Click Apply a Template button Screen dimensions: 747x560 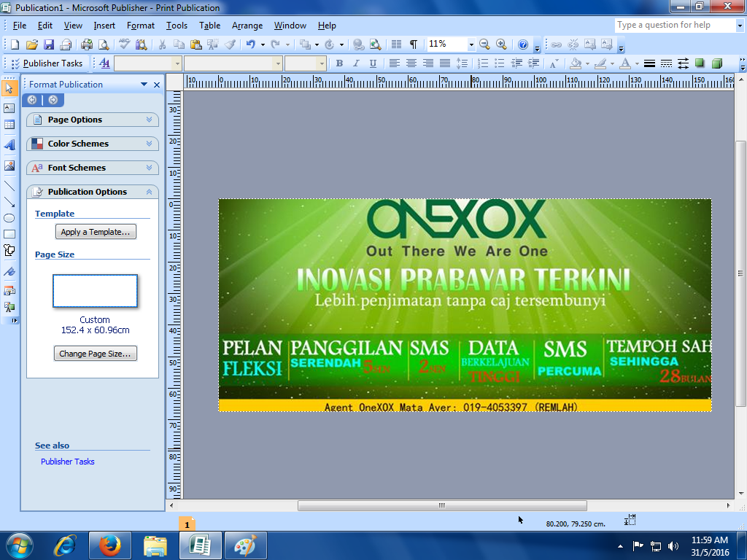96,232
